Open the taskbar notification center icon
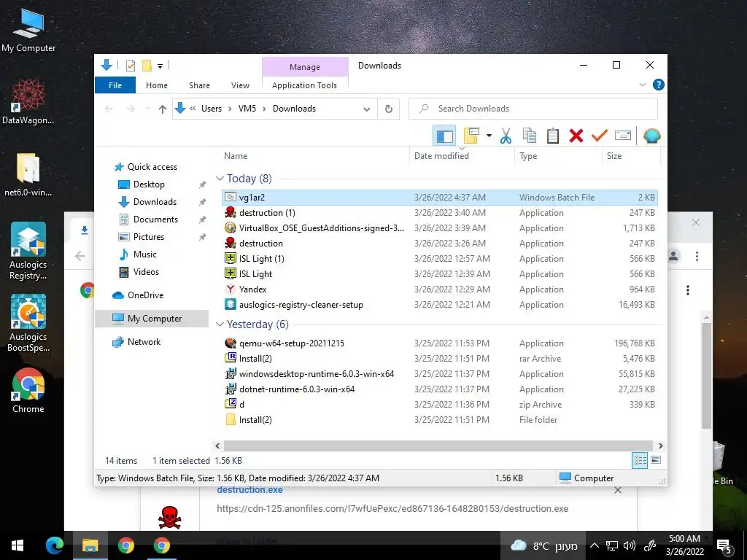This screenshot has height=560, width=747. [724, 546]
